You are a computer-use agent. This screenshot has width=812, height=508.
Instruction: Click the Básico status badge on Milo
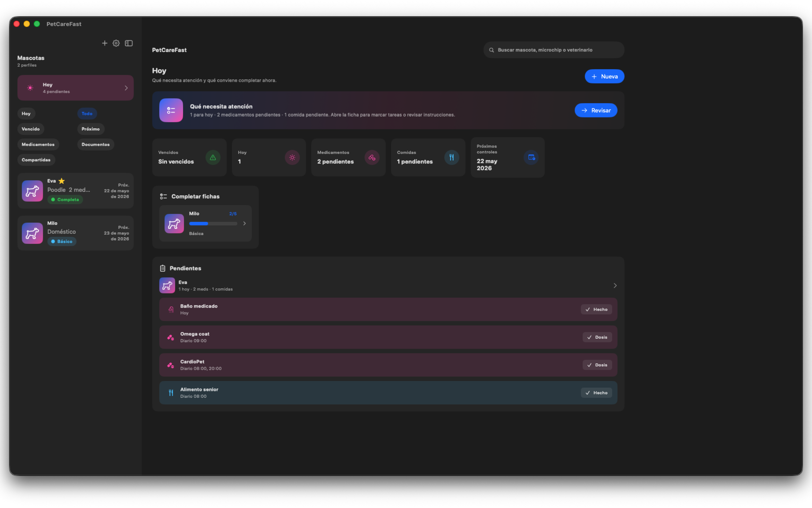click(x=62, y=242)
